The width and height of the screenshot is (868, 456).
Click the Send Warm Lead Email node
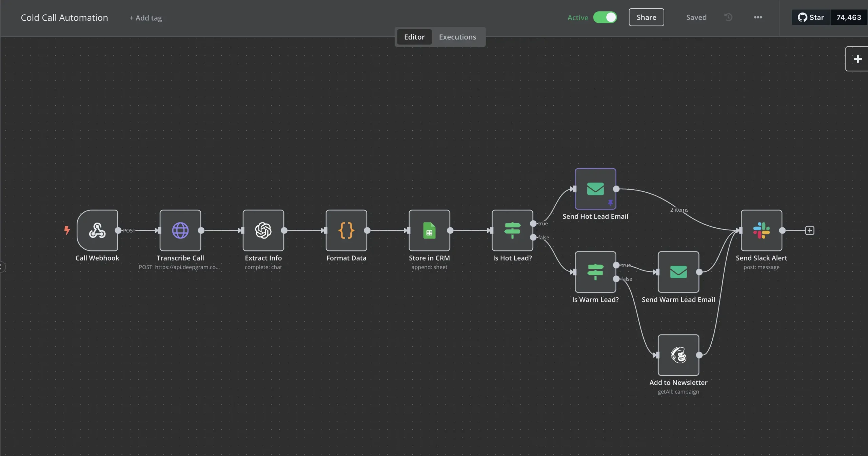click(x=678, y=272)
